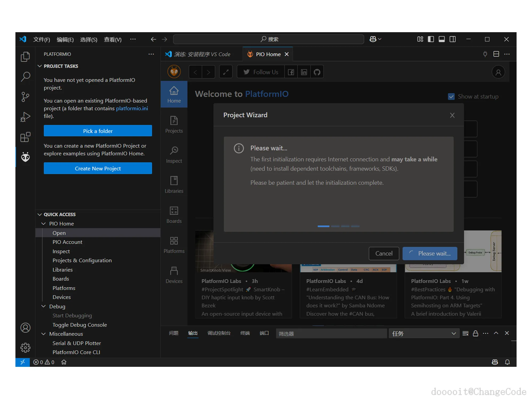The width and height of the screenshot is (532, 399).
Task: Click the wizard progress indicator bar
Action: click(338, 226)
